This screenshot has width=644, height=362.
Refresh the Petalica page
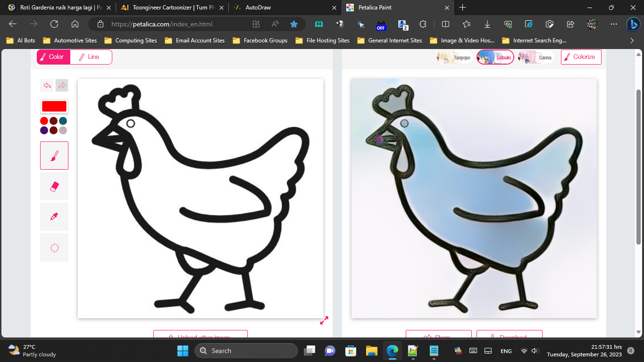coord(54,24)
